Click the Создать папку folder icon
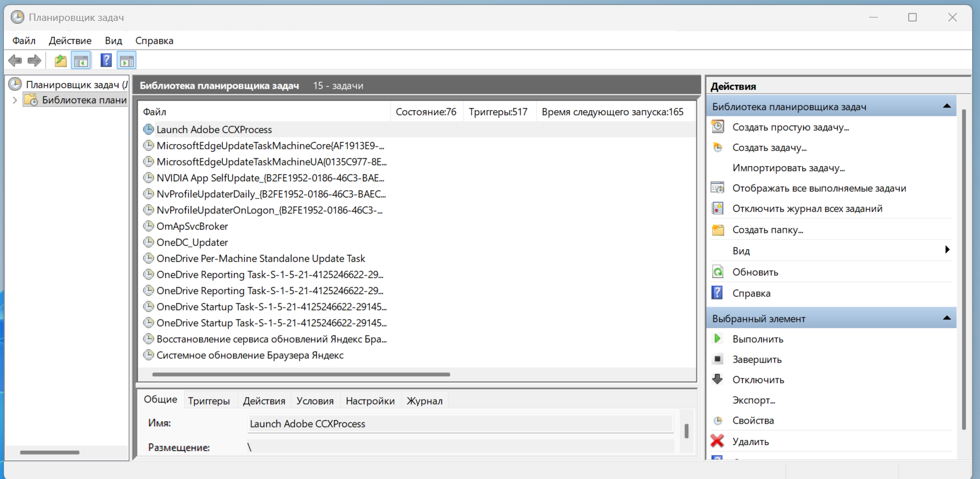 point(718,230)
